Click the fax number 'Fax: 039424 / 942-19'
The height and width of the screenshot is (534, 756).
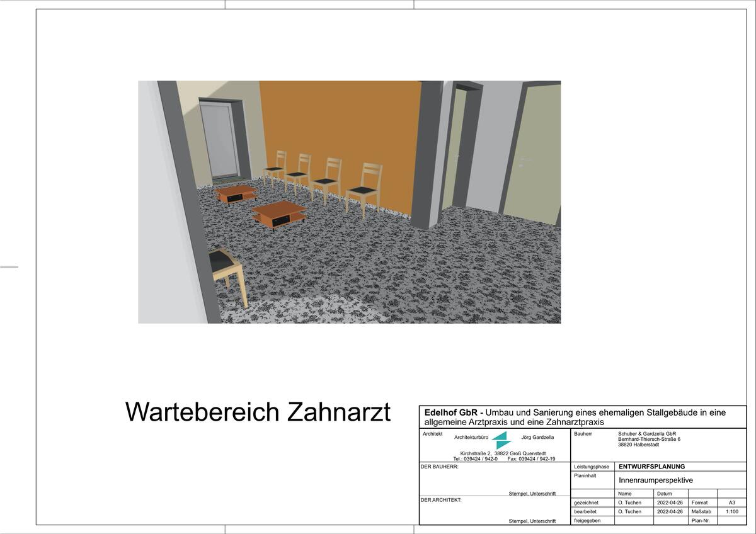[531, 459]
